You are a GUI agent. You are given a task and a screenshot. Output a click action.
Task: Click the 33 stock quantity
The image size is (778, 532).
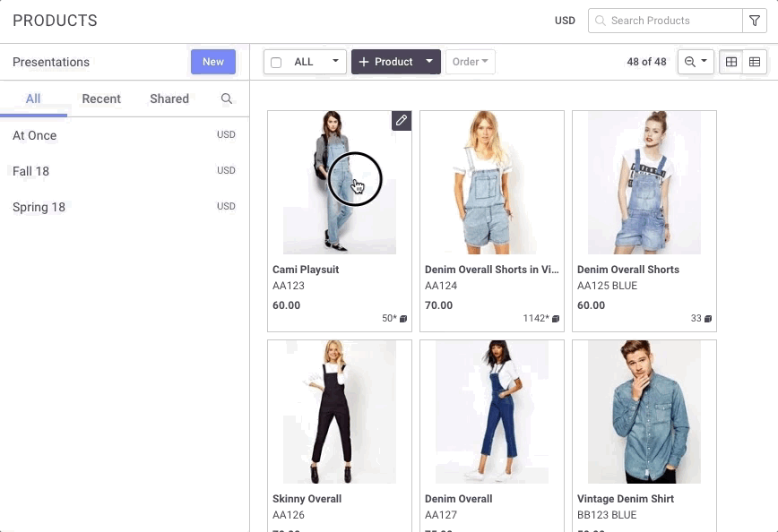[x=696, y=318]
